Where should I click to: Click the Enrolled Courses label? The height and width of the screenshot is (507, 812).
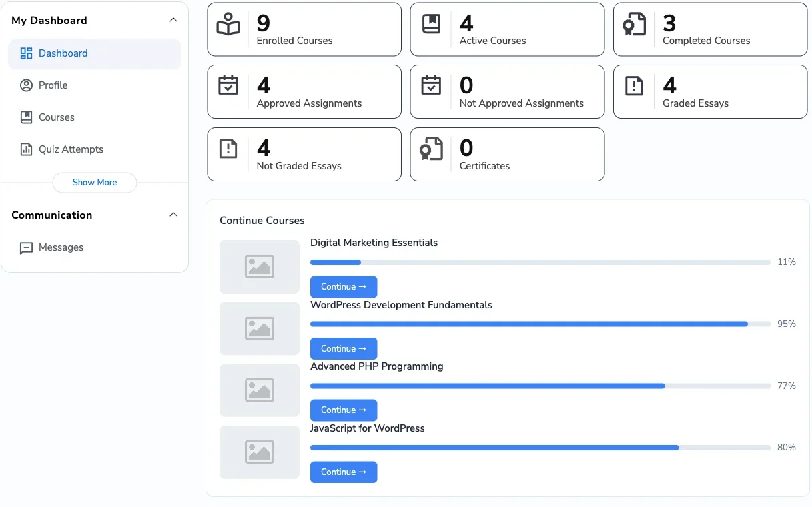[294, 41]
